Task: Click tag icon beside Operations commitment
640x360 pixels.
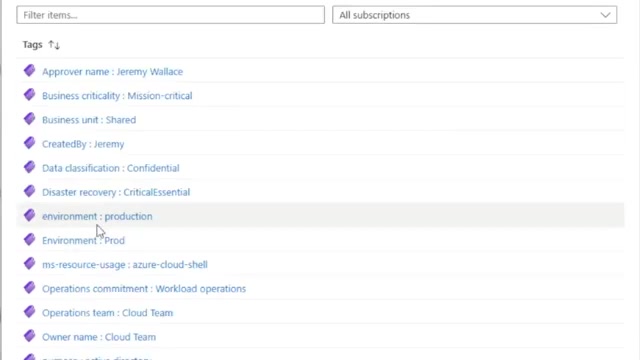Action: point(29,287)
